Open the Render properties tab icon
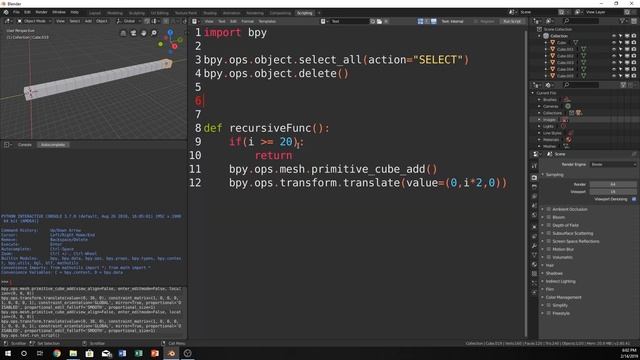This screenshot has width=640, height=360. click(x=534, y=178)
